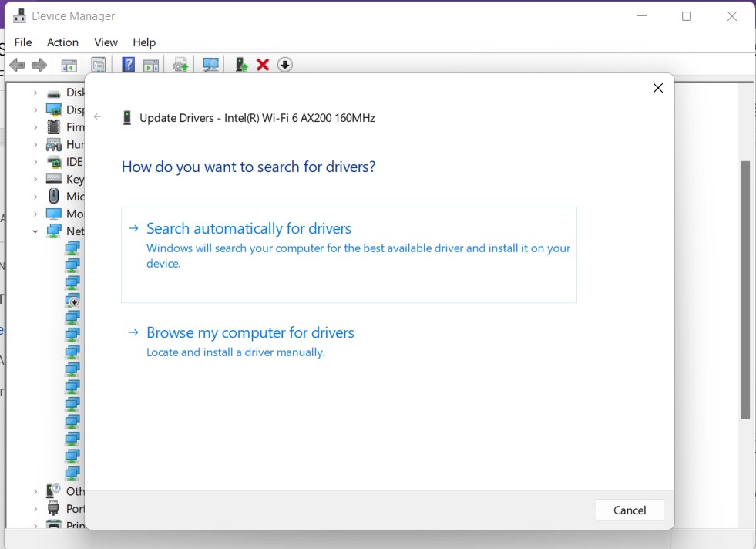Expand the Display adapters tree node
Viewport: 756px width, 549px height.
pyautogui.click(x=34, y=109)
